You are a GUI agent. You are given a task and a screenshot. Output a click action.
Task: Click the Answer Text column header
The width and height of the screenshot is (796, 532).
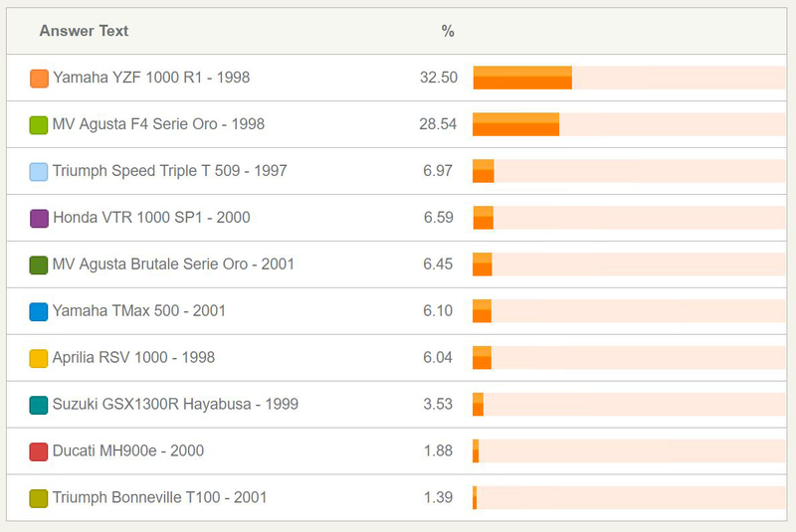coord(84,31)
